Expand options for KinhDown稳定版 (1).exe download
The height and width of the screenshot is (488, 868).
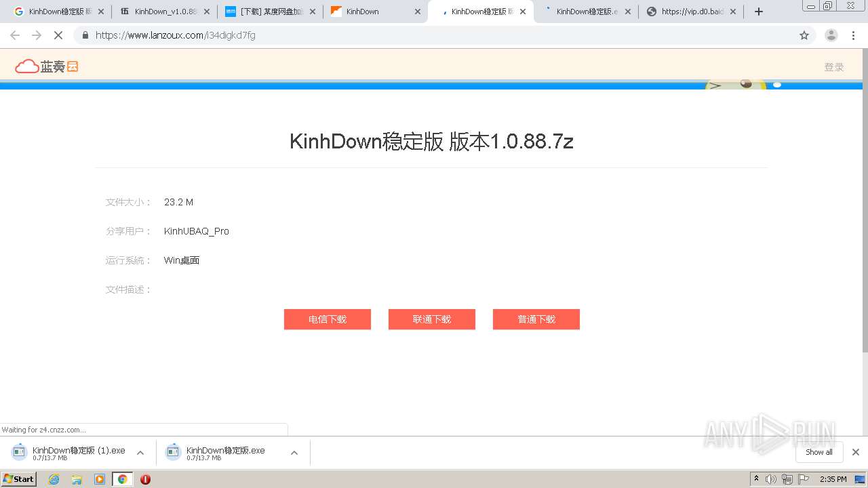click(x=140, y=453)
